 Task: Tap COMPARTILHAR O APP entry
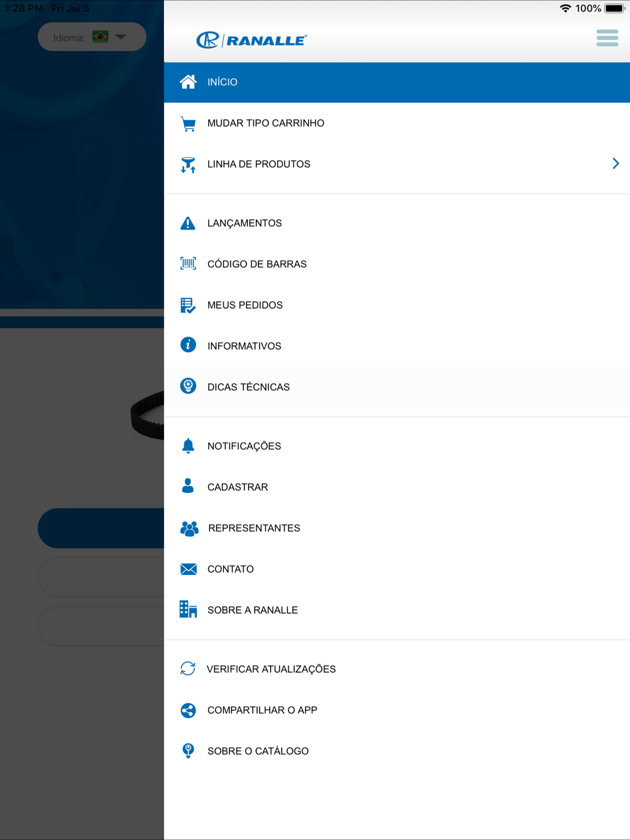[397, 710]
